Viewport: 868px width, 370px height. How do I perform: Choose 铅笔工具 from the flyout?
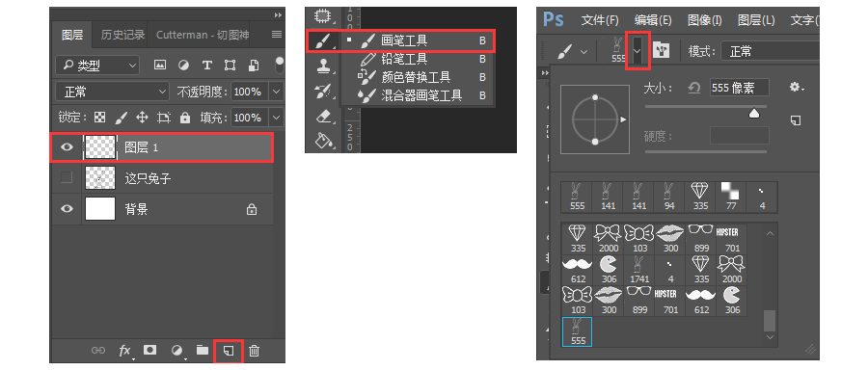[404, 59]
